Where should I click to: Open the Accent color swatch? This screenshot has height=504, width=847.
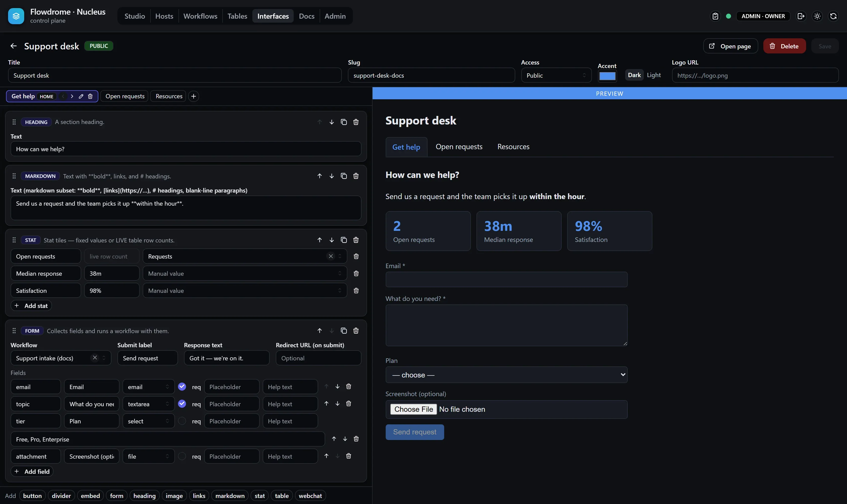pyautogui.click(x=607, y=76)
